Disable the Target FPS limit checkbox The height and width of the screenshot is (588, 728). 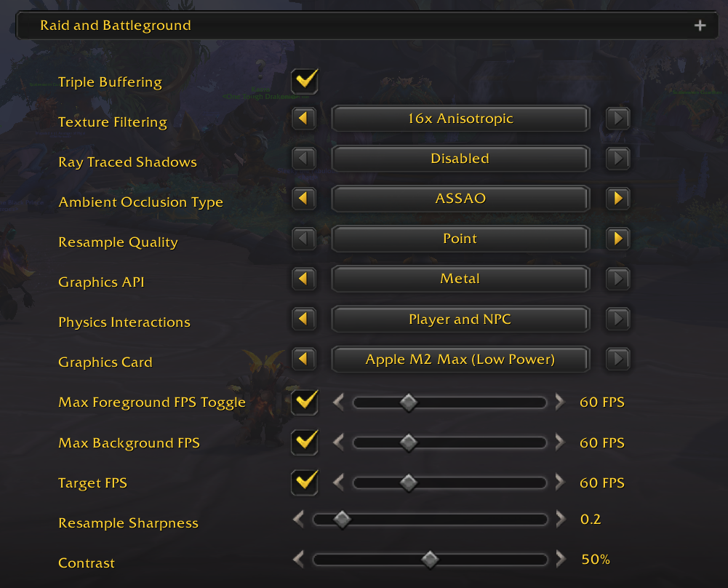point(303,482)
